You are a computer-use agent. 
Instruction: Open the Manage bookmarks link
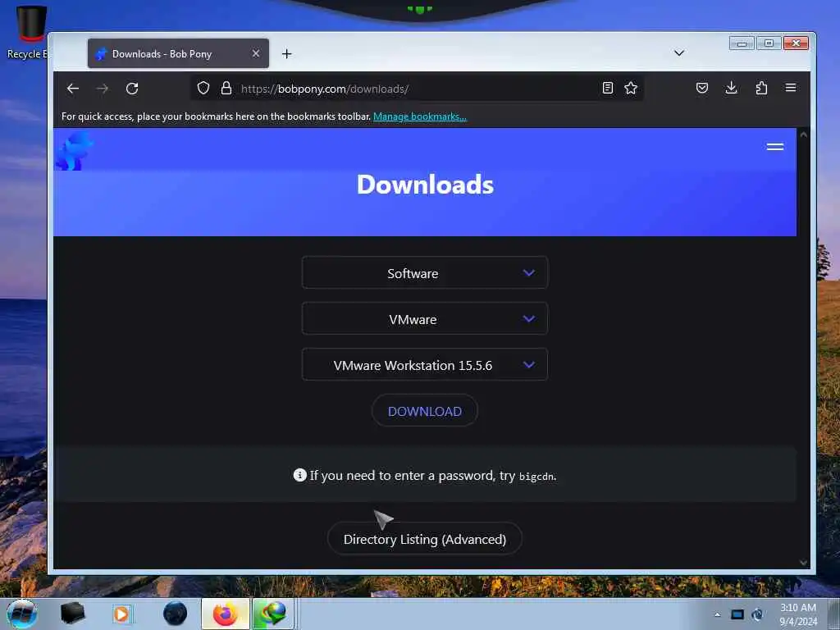420,116
